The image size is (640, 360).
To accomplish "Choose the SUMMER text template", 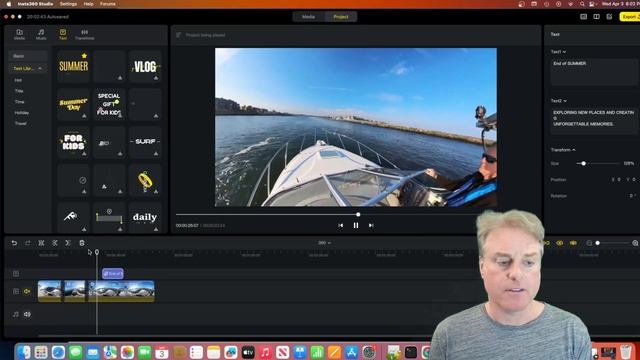I will [73, 66].
